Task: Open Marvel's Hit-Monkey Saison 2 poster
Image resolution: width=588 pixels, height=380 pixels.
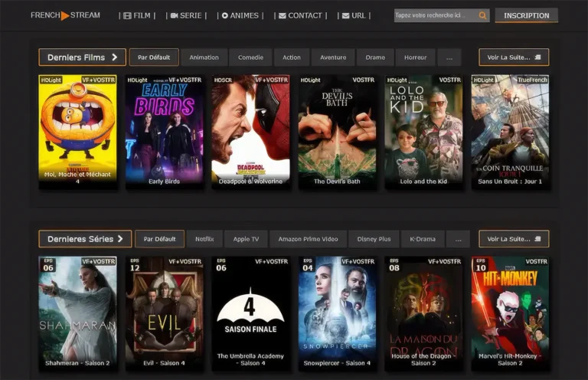Action: click(x=510, y=313)
